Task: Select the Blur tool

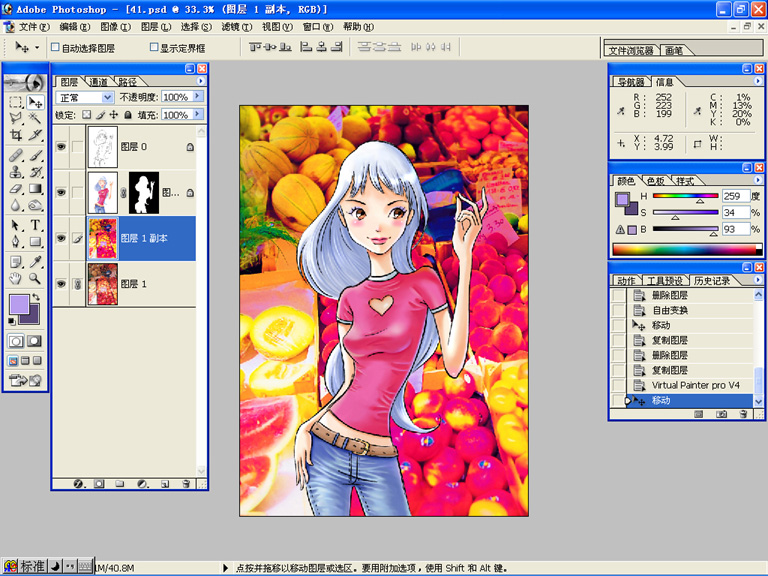Action: coord(16,205)
